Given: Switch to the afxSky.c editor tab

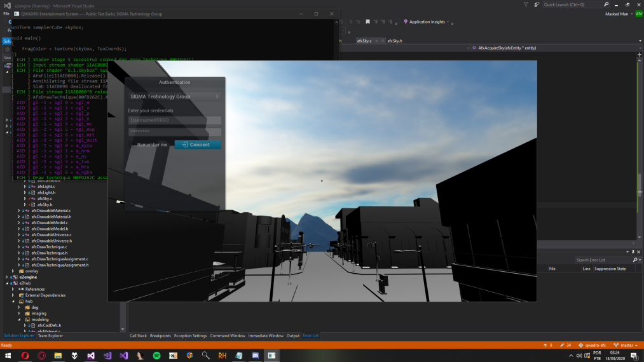Looking at the screenshot, I should pos(364,41).
